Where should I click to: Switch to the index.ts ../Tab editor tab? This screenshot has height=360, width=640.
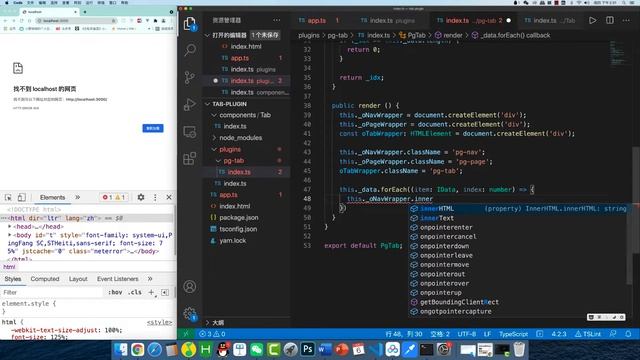pos(549,20)
